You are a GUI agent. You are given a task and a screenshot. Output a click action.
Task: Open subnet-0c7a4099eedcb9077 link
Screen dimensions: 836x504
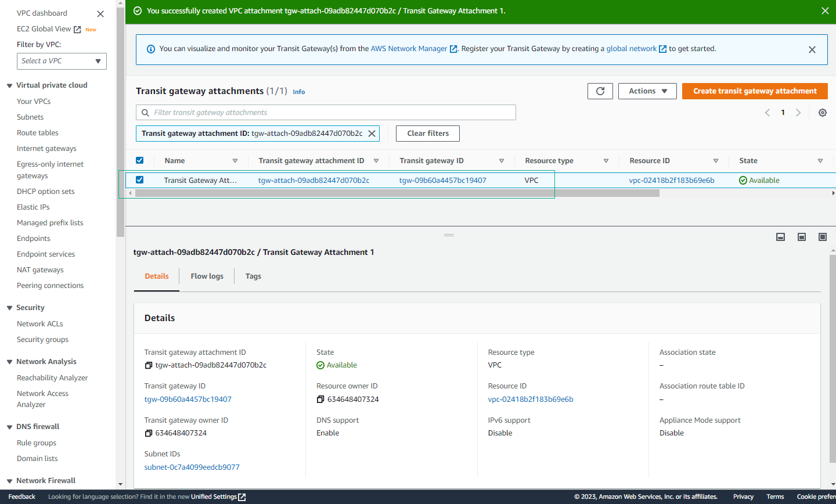point(192,467)
